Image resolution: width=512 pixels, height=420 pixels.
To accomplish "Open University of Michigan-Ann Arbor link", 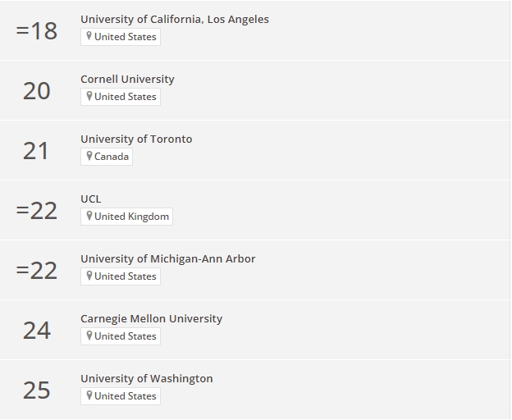I will [168, 258].
